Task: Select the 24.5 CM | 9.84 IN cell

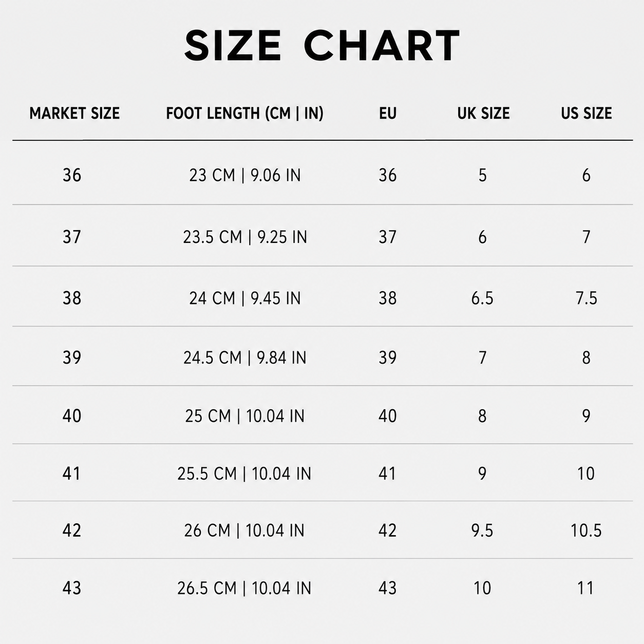Action: tap(245, 357)
